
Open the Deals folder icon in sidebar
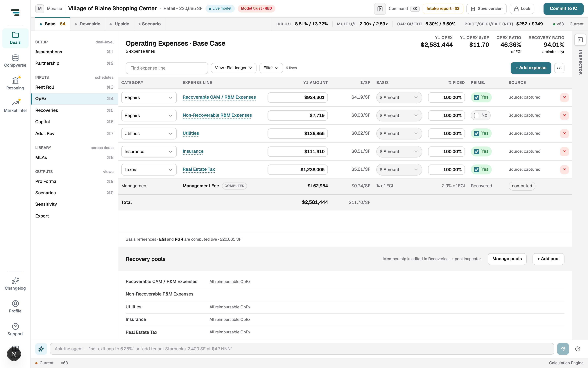(15, 38)
